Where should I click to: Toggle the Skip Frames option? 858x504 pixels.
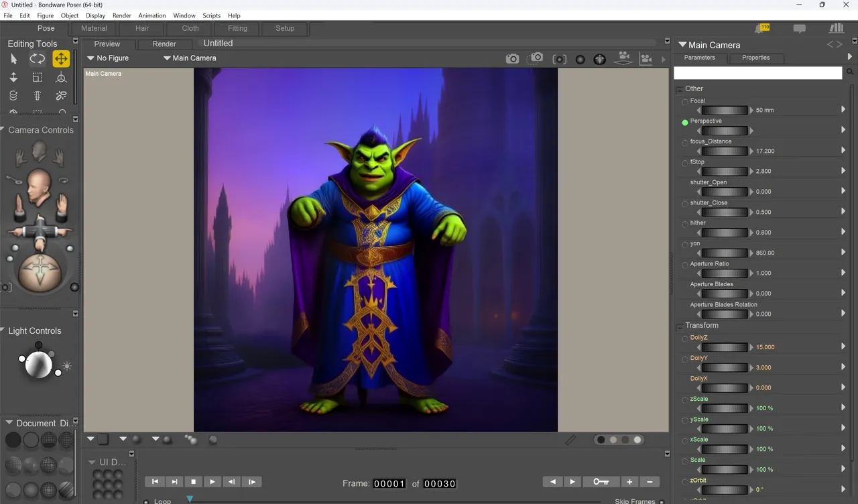[662, 501]
